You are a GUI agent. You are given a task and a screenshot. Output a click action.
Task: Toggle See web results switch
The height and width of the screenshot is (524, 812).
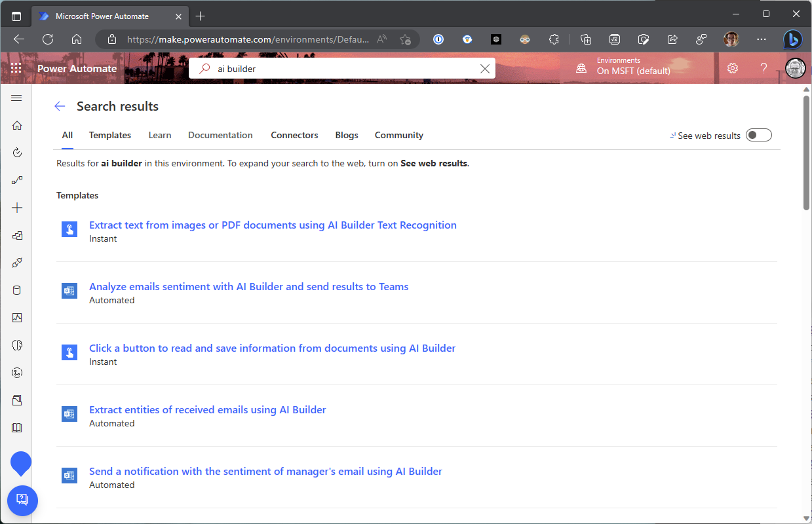coord(759,135)
